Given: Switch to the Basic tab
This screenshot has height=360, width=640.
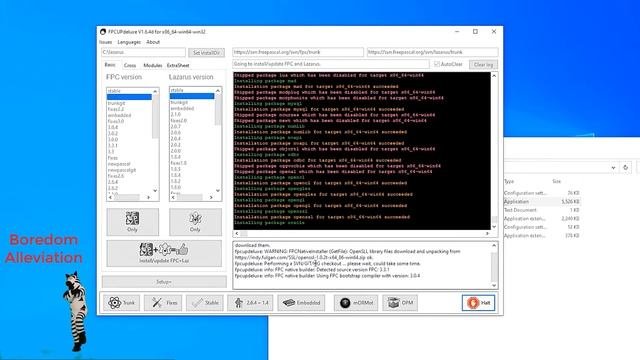Looking at the screenshot, I should coord(110,65).
